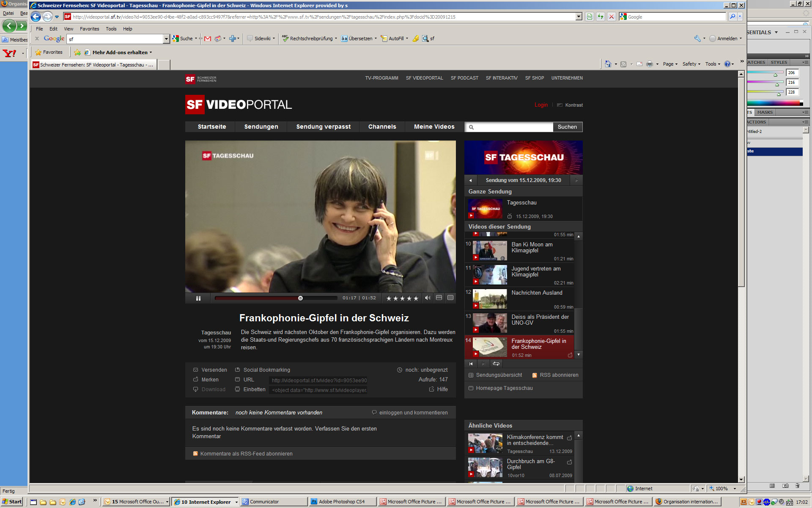
Task: Open Homepage Tagesschau link
Action: pos(500,388)
